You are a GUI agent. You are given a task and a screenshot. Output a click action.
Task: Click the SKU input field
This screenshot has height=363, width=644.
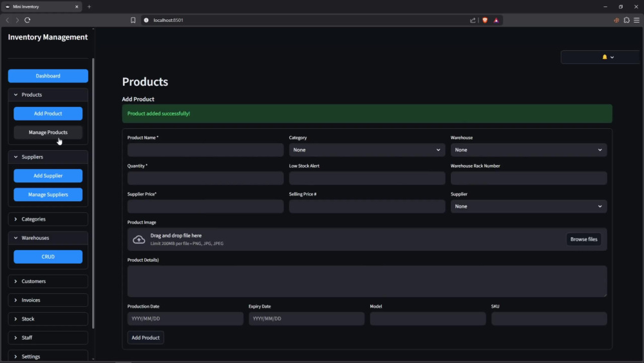pos(549,319)
